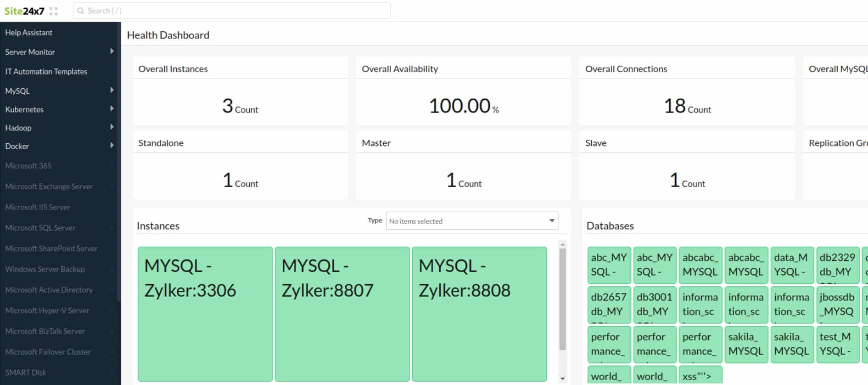Expand Server Monitor arrow
This screenshot has height=385, width=868.
[x=112, y=51]
